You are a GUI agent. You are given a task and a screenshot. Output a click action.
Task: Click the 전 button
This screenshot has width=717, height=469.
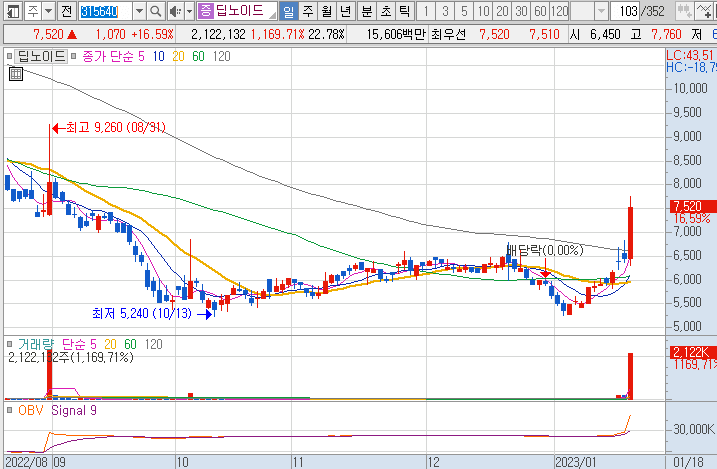point(67,11)
